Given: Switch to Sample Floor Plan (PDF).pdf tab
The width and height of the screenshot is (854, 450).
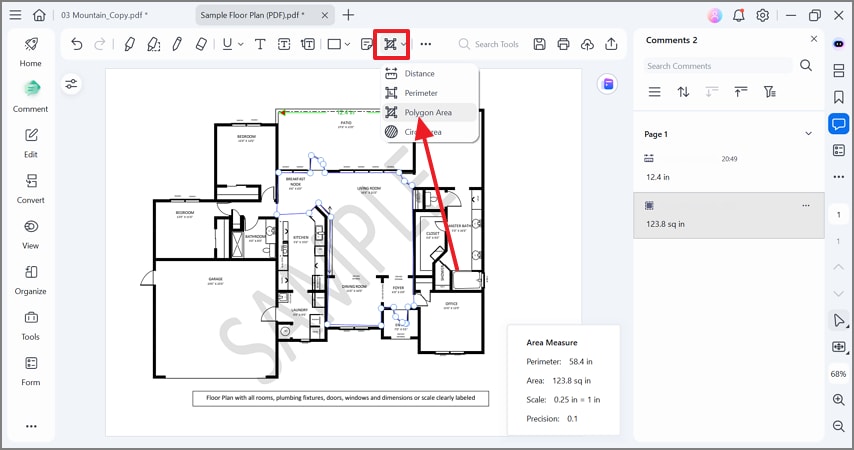Looking at the screenshot, I should click(253, 15).
